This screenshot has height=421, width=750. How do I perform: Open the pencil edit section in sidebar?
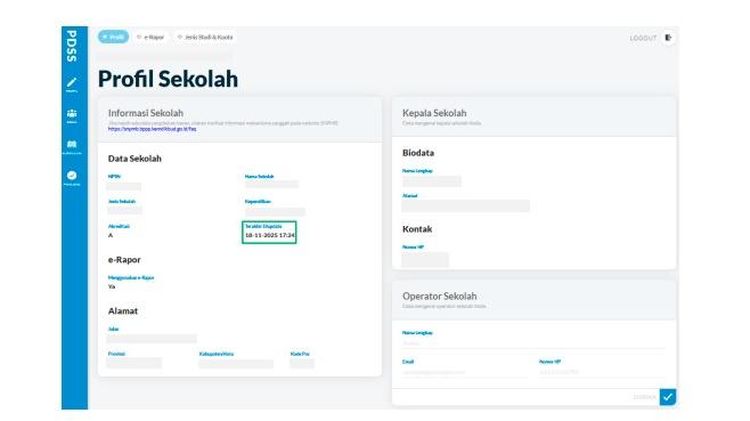click(72, 83)
